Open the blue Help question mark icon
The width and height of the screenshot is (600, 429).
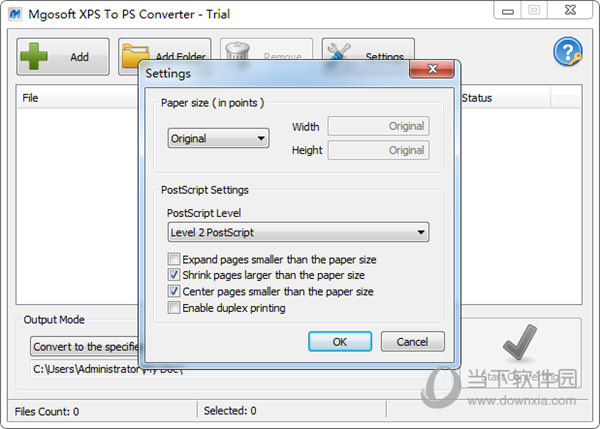pos(567,51)
